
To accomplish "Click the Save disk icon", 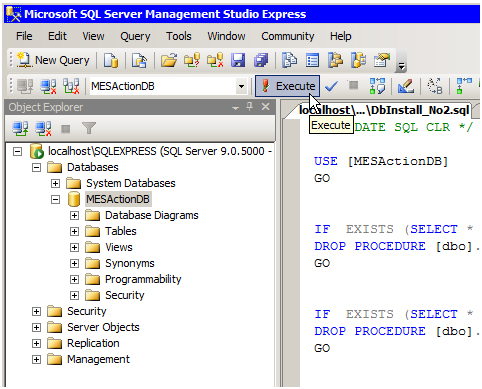I will point(238,60).
